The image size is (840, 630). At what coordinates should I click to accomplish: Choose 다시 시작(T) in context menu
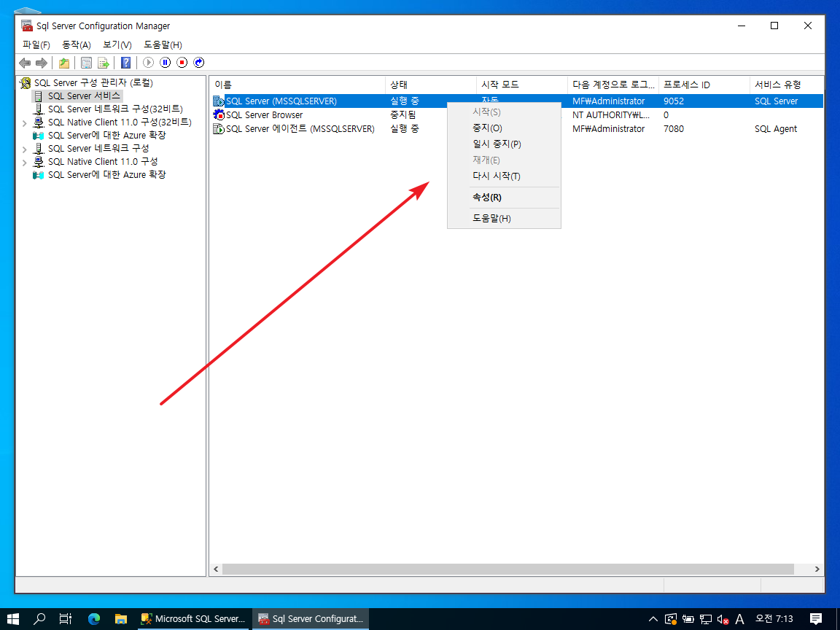click(x=504, y=176)
